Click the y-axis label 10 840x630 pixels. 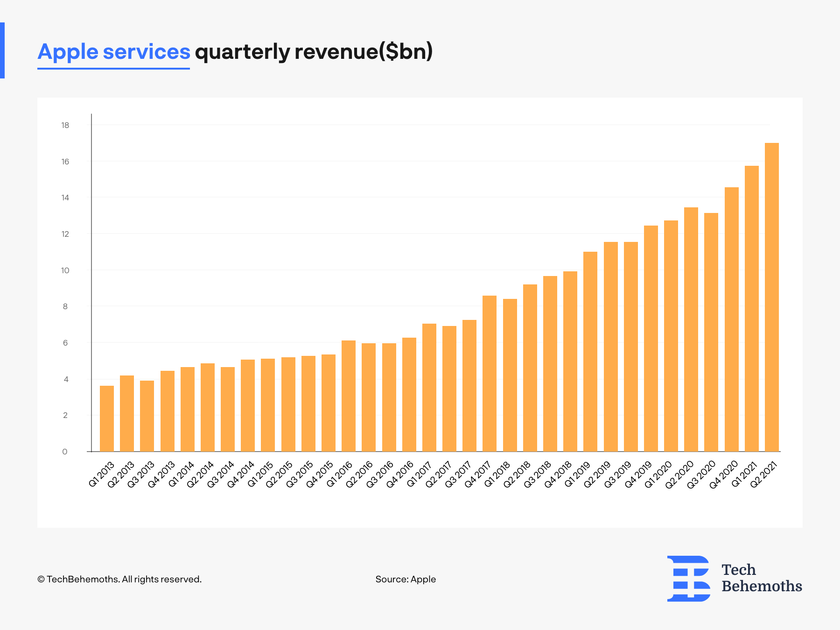(65, 270)
